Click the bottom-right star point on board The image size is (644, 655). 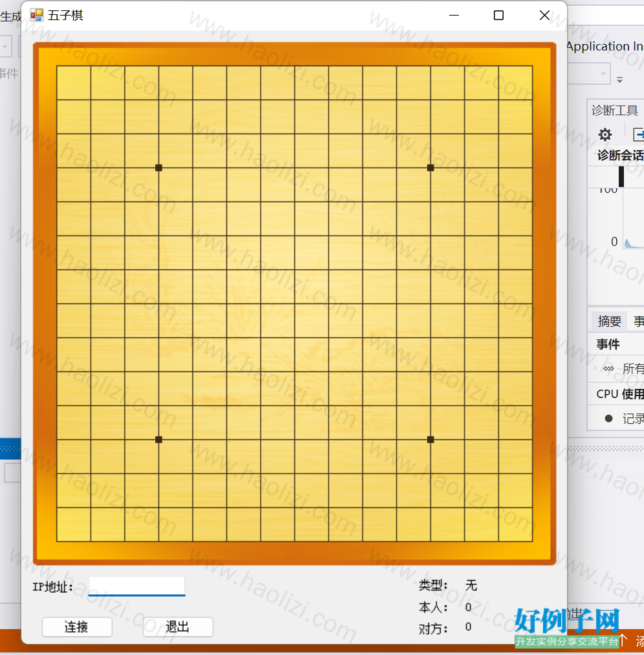pyautogui.click(x=430, y=439)
